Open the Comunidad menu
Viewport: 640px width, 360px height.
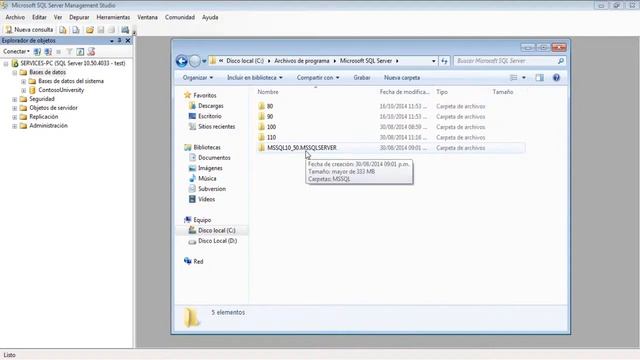180,17
